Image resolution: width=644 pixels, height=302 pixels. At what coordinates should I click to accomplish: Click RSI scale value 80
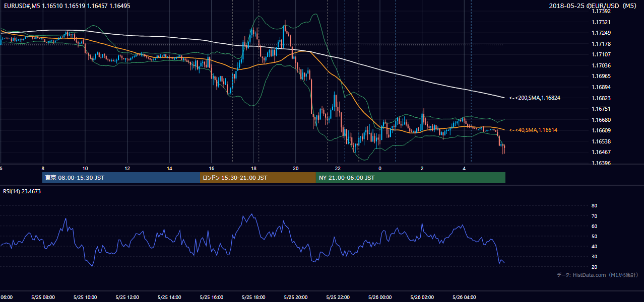pyautogui.click(x=594, y=206)
